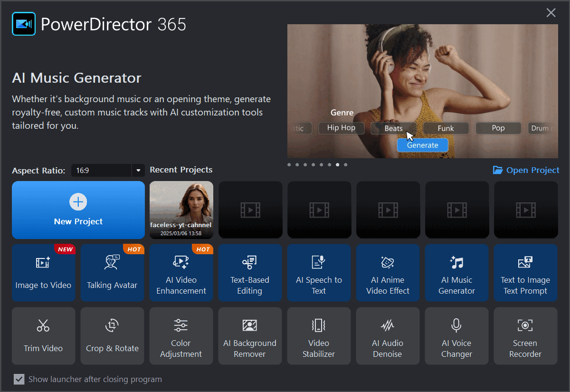Image resolution: width=570 pixels, height=392 pixels.
Task: Select the AI Anime Video Effect tool
Action: point(388,273)
